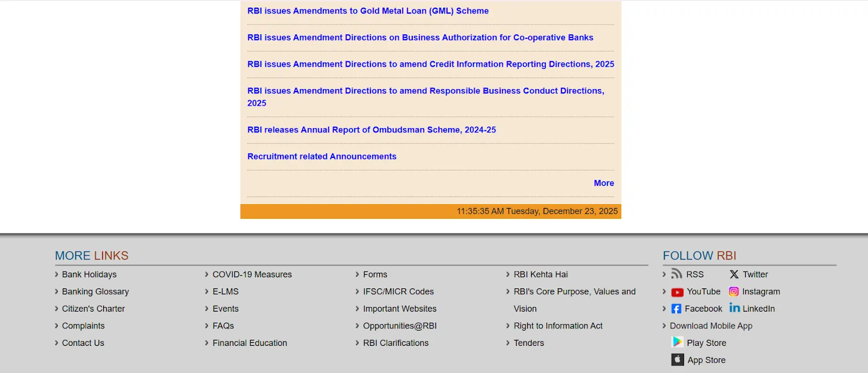Open Business Authorization for Co-operative Banks news
This screenshot has height=373, width=868.
point(420,37)
